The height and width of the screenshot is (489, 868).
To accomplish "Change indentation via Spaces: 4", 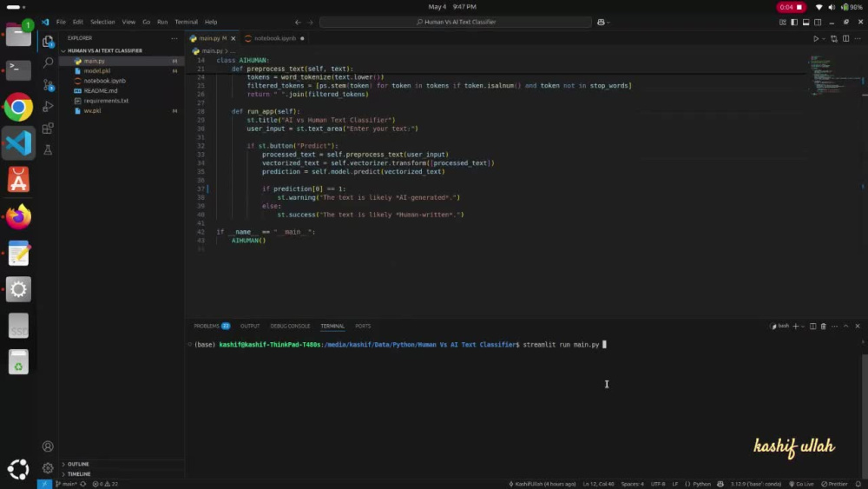I will point(632,484).
